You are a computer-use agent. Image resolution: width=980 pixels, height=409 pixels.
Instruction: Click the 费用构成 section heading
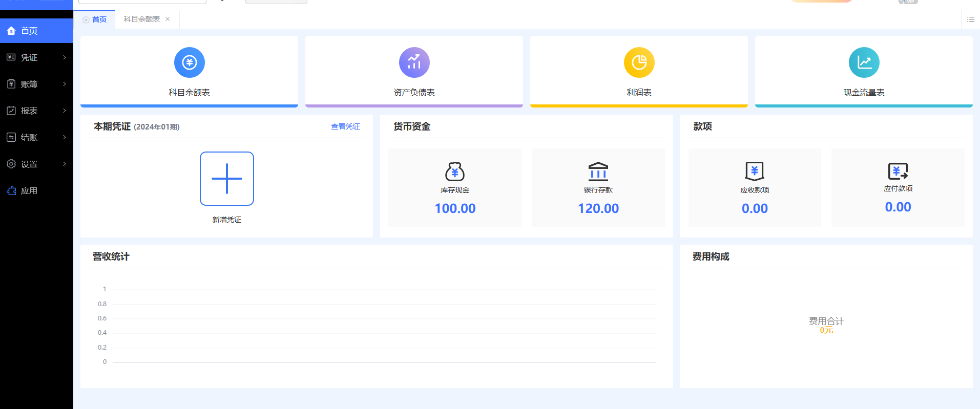(x=711, y=256)
